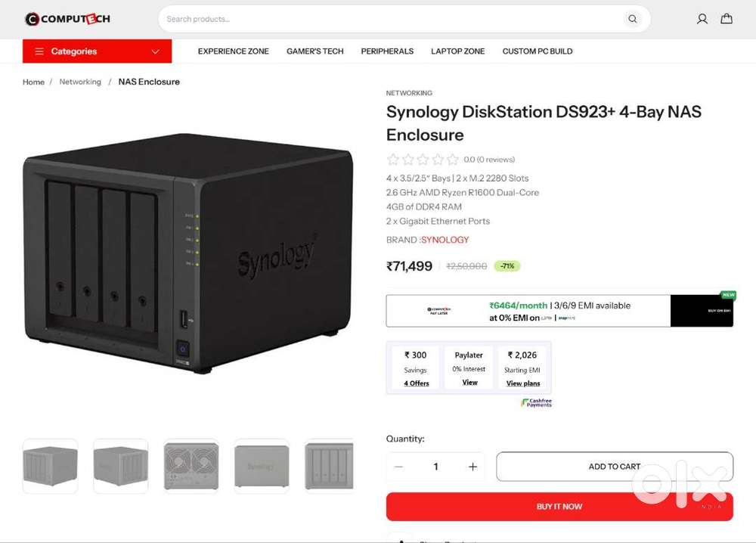Select the rear fans view thumbnail
This screenshot has width=756, height=543.
pyautogui.click(x=191, y=466)
